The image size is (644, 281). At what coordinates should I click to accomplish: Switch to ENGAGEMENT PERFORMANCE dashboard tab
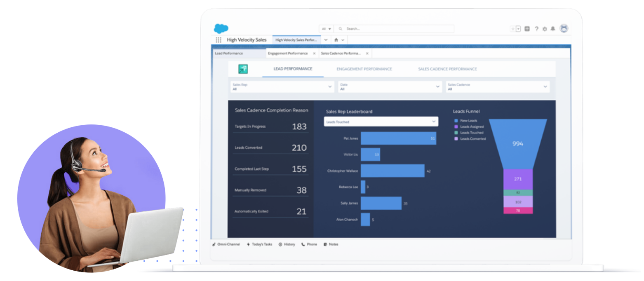[x=364, y=69]
